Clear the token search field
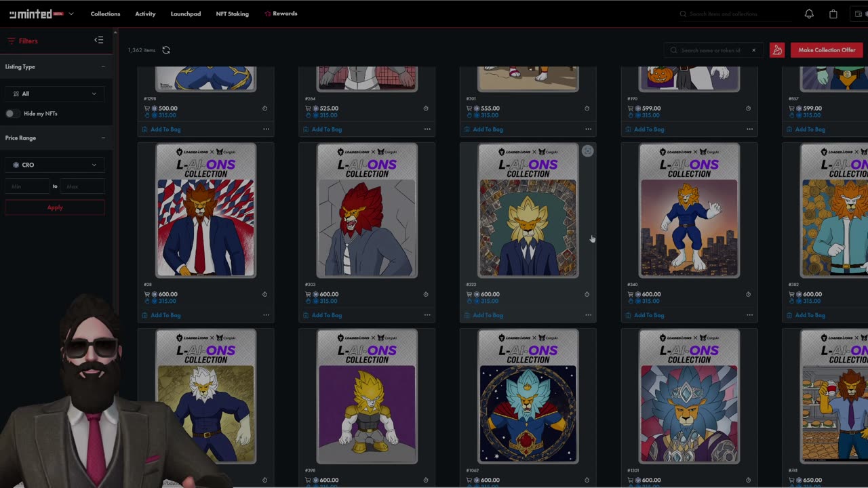Viewport: 868px width, 488px height. pos(753,50)
